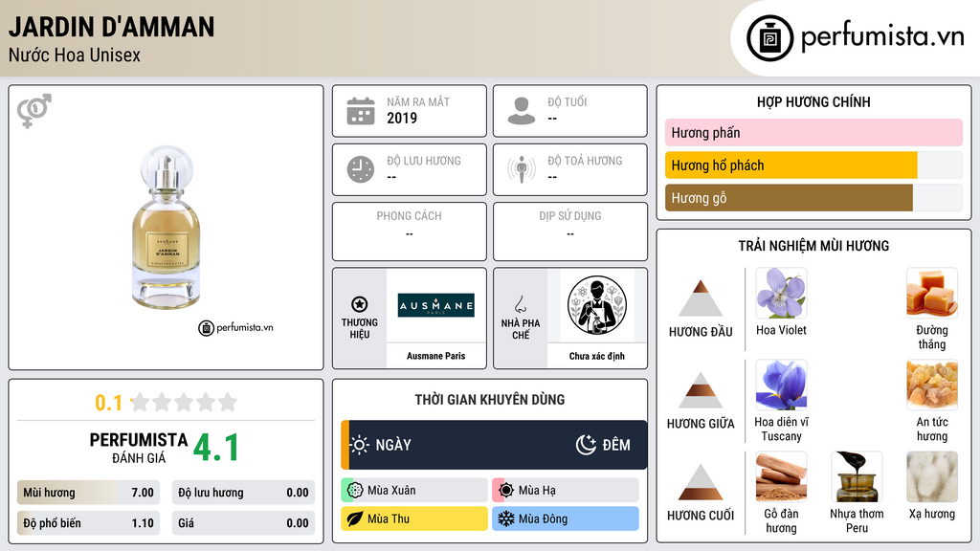Image resolution: width=980 pixels, height=551 pixels.
Task: Click the perfumer illustration labeled Chưa xác định
Action: [x=597, y=305]
